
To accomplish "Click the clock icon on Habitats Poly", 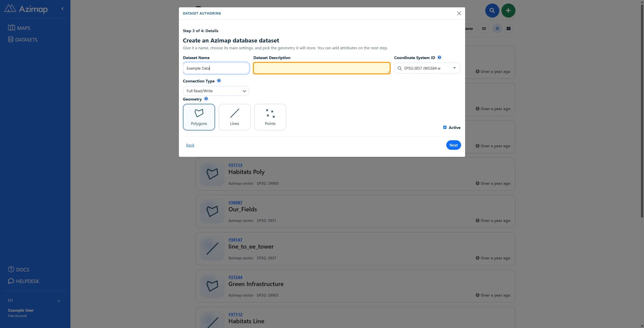I will [x=477, y=183].
